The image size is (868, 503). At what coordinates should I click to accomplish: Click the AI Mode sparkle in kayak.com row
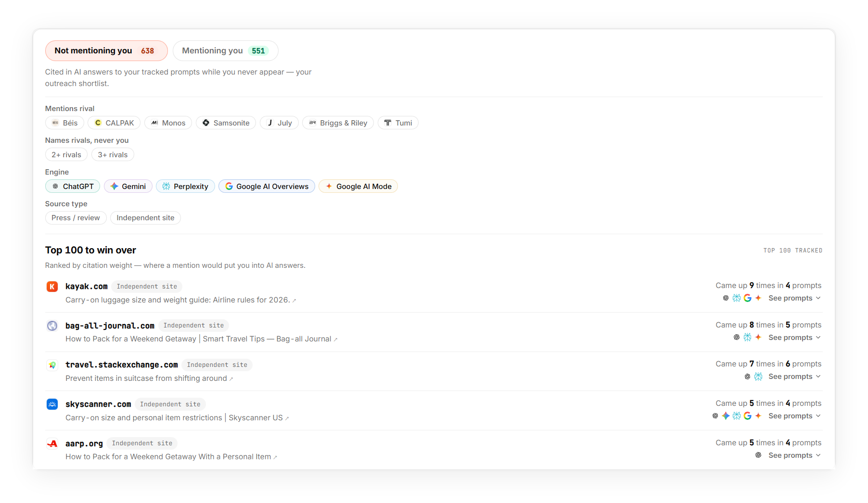(x=758, y=298)
